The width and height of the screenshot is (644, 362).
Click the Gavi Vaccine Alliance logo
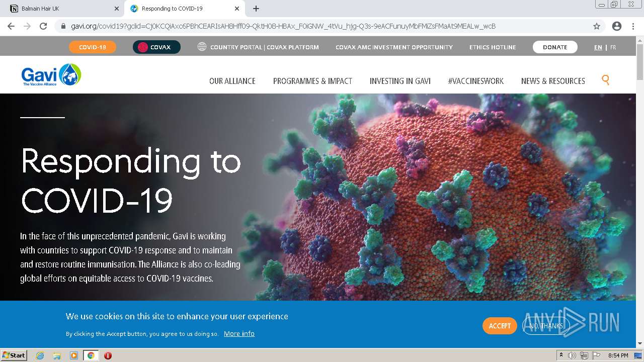[51, 74]
